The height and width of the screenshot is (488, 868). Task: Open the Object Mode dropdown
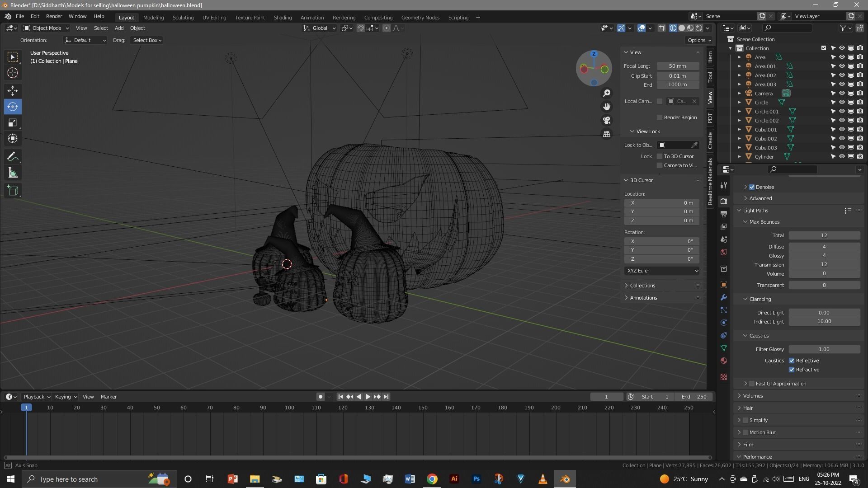tap(46, 28)
